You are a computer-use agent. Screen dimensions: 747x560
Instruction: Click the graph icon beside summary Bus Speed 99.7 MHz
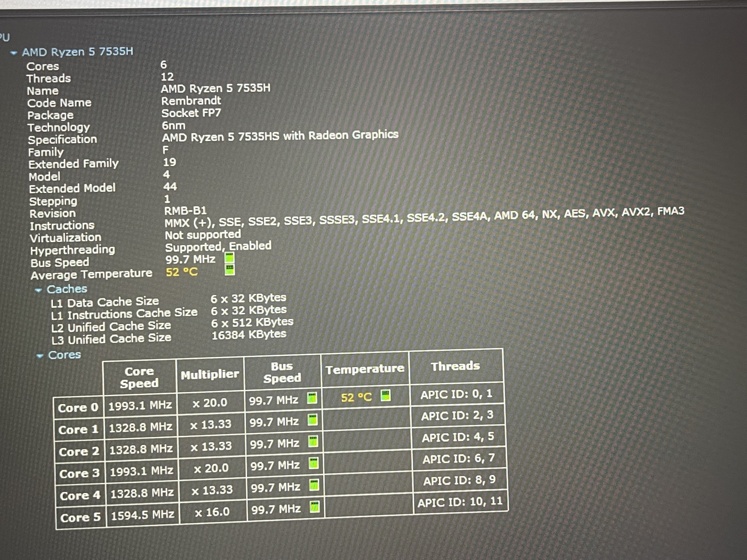click(230, 258)
